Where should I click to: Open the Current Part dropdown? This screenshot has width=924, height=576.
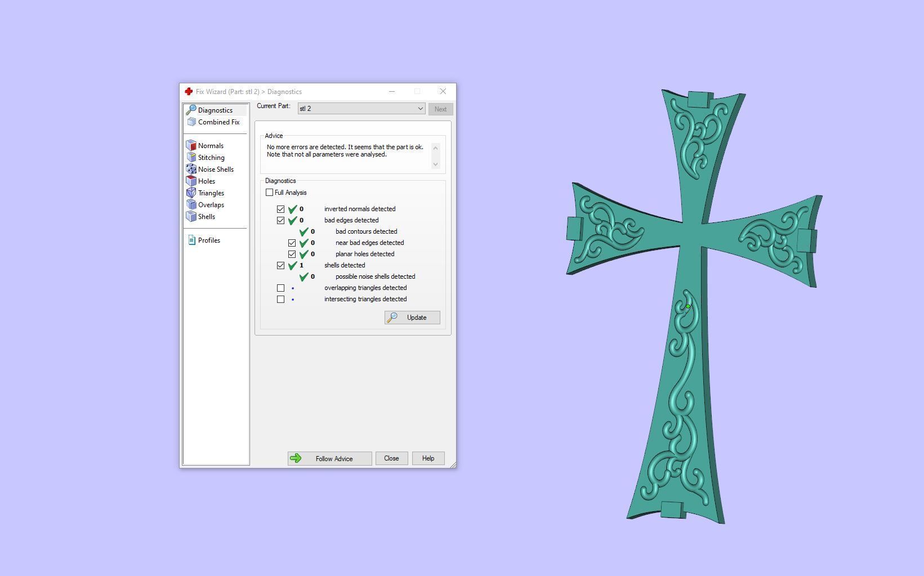(x=361, y=109)
